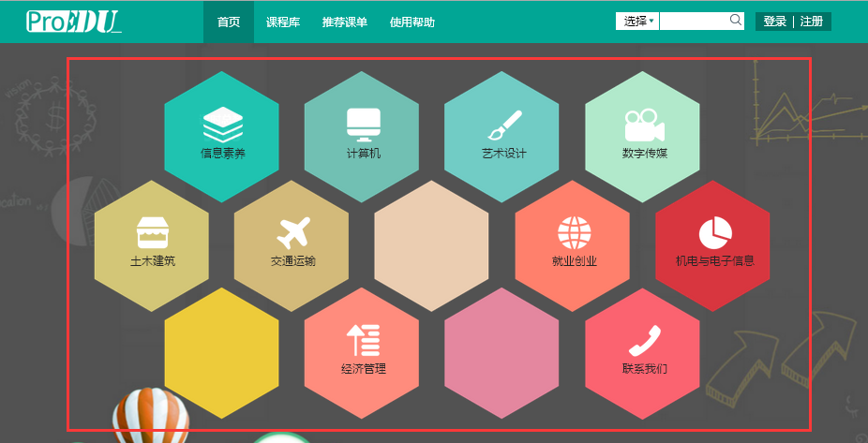Open 使用帮助 help page
Screen dimensions: 868x443
[412, 22]
